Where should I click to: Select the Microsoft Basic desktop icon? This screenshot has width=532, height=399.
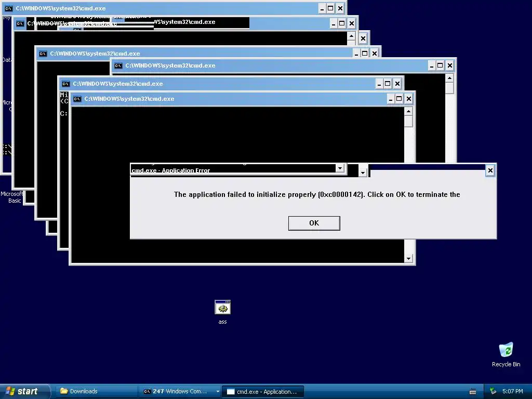[x=12, y=197]
